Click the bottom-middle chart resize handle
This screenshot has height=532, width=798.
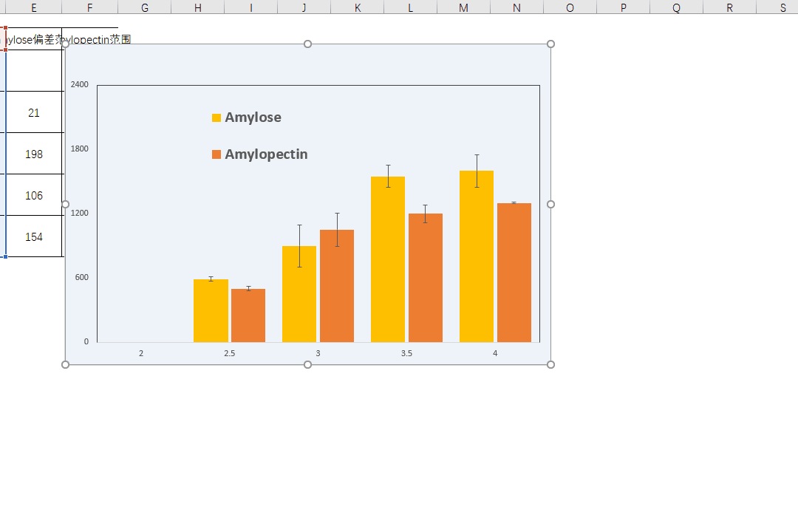click(x=307, y=364)
